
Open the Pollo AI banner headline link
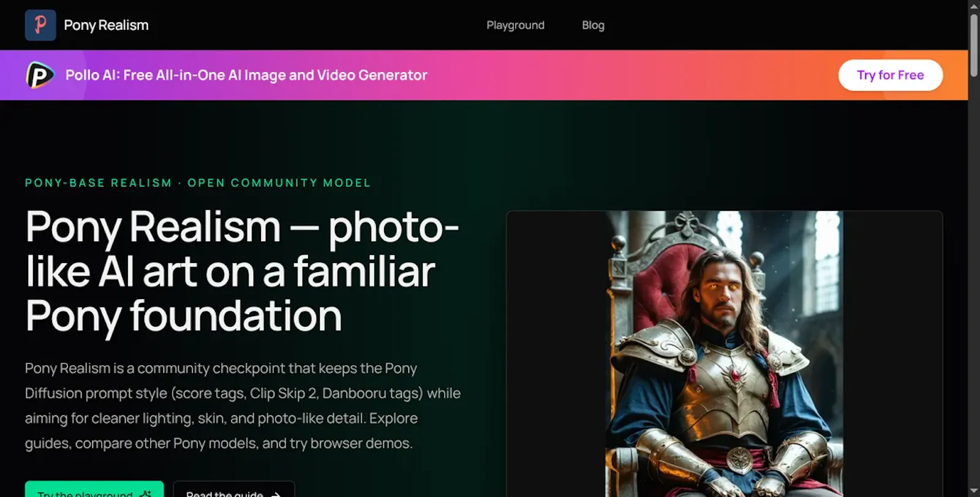(x=246, y=75)
